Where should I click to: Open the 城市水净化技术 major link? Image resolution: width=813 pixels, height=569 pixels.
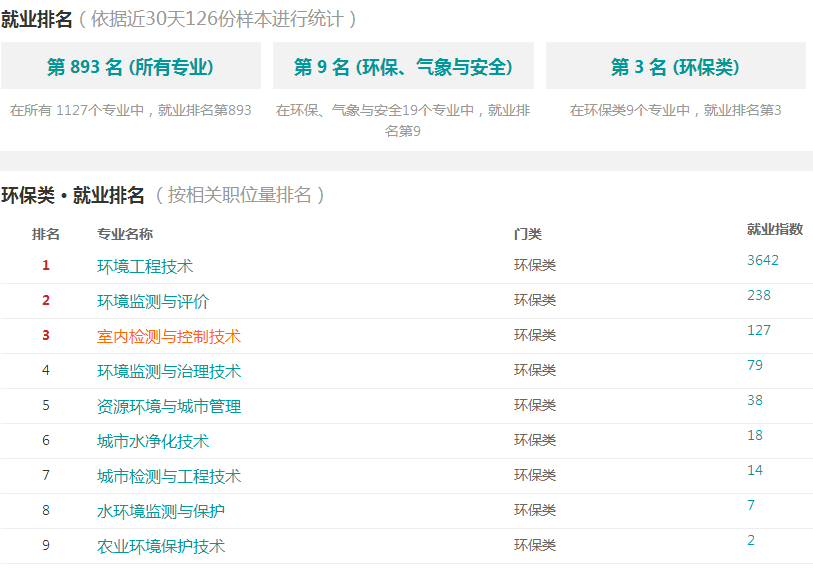click(153, 441)
